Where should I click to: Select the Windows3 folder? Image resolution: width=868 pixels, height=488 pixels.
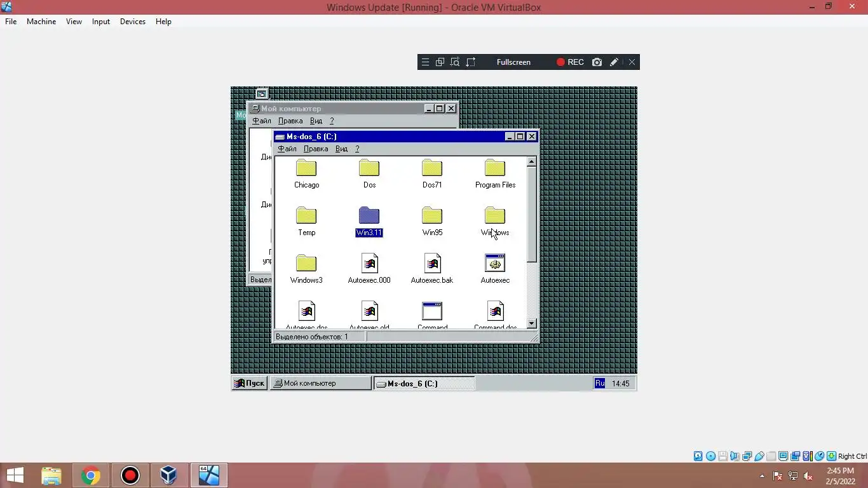tap(306, 269)
